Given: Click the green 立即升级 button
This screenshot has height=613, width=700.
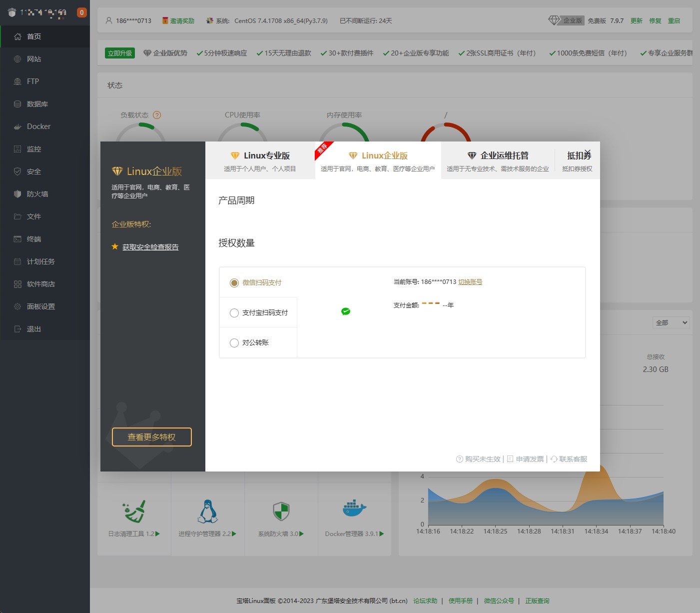Looking at the screenshot, I should (120, 53).
